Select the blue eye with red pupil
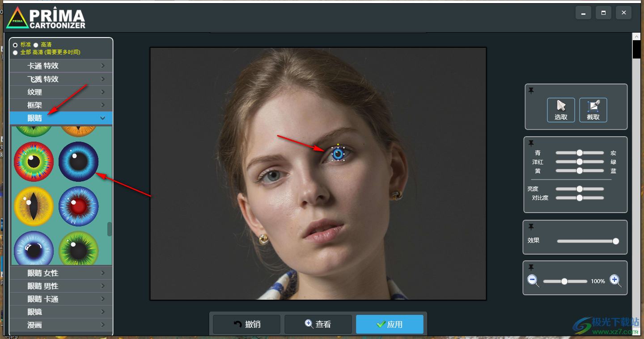 pyautogui.click(x=78, y=206)
